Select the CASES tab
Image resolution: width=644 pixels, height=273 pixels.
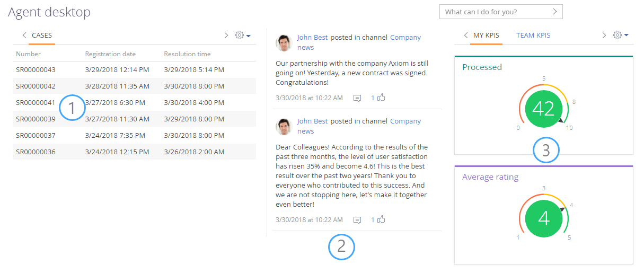[42, 36]
